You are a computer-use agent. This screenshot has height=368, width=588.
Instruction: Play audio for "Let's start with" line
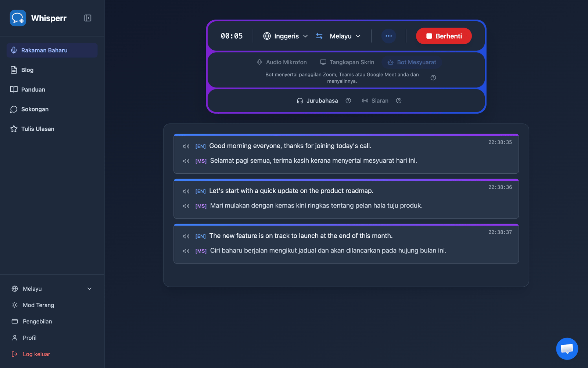[186, 191]
